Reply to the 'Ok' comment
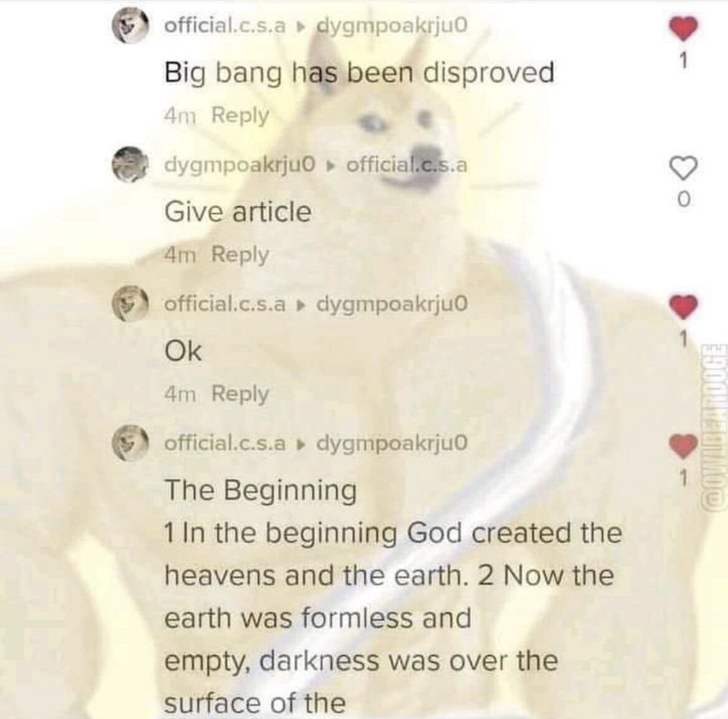This screenshot has width=728, height=719. (x=240, y=394)
